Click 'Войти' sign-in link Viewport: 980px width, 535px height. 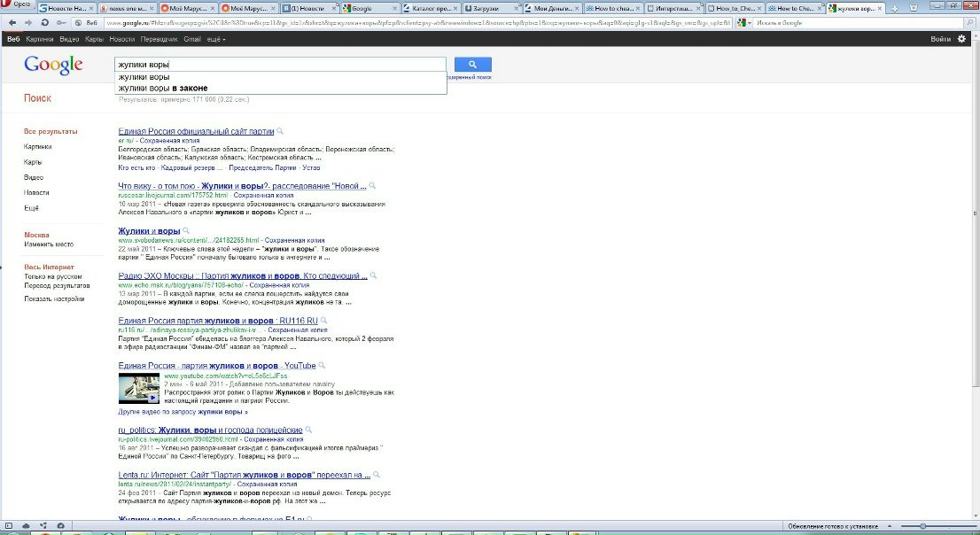(940, 39)
